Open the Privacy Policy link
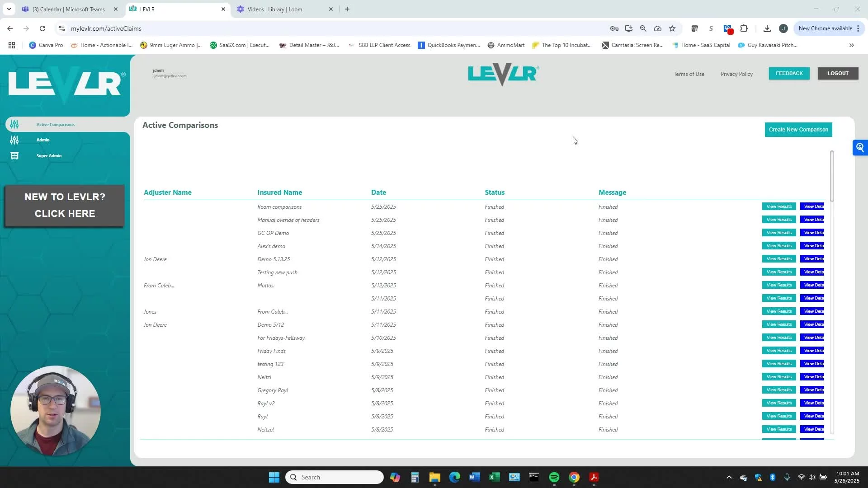This screenshot has height=488, width=868. [x=736, y=74]
